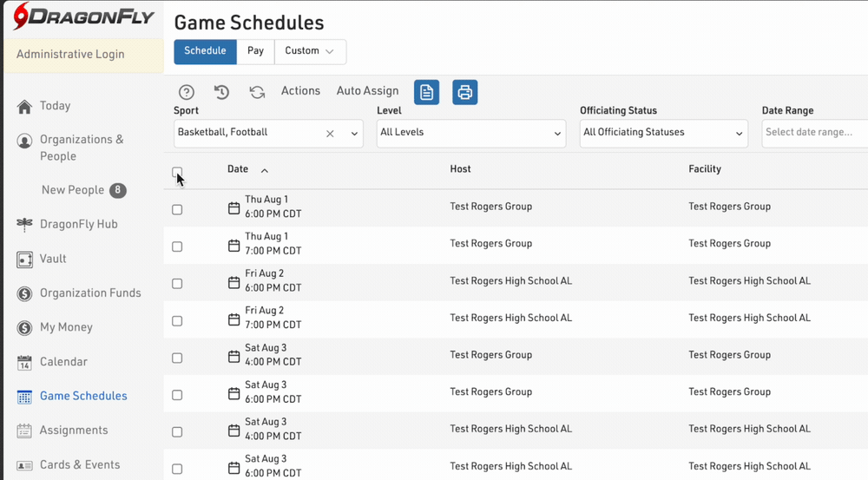Click the Auto Assign button
Screen dimensions: 868x480
point(367,91)
